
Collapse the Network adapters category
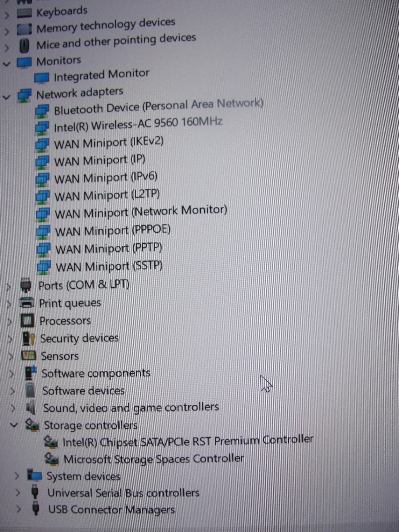pyautogui.click(x=7, y=97)
